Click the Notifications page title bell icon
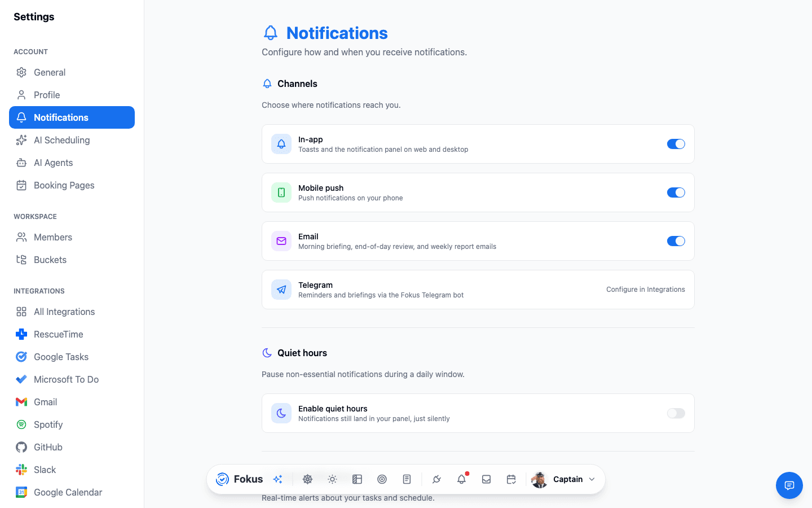Viewport: 812px width, 508px height. click(x=271, y=33)
